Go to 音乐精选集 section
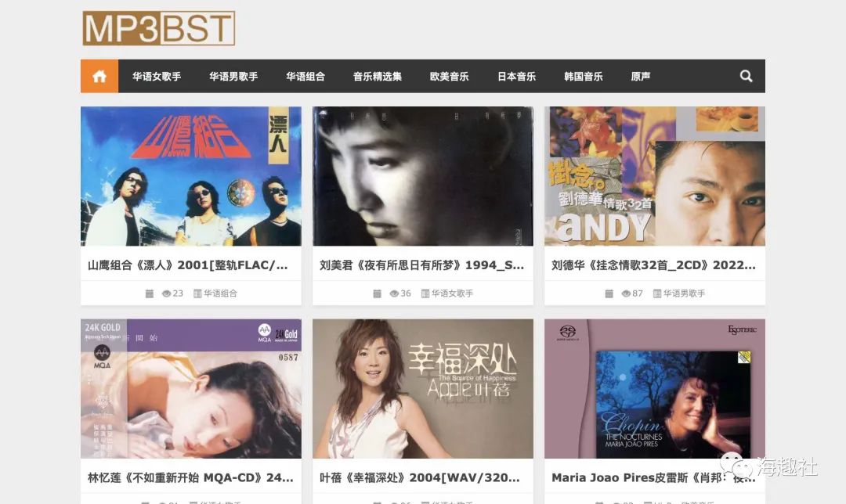Image resolution: width=846 pixels, height=504 pixels. [x=377, y=76]
